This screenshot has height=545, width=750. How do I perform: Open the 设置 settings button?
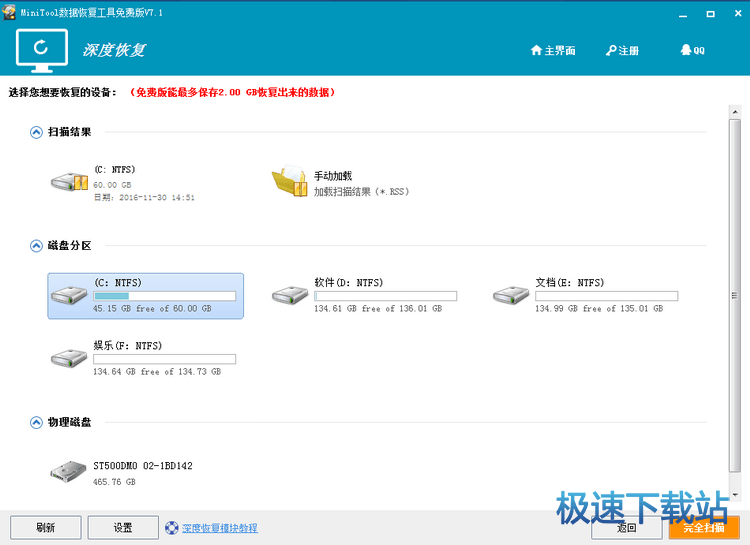click(123, 528)
